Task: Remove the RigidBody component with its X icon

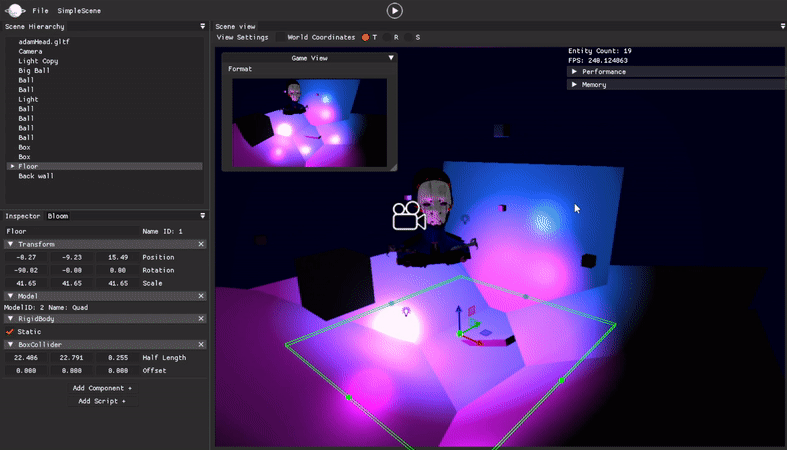Action: click(201, 319)
